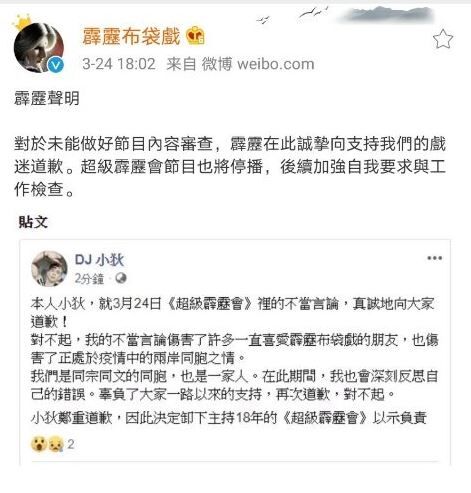This screenshot has width=471, height=493.
Task: Open the 霹靂布袋戲 profile avatar
Action: pos(39,47)
